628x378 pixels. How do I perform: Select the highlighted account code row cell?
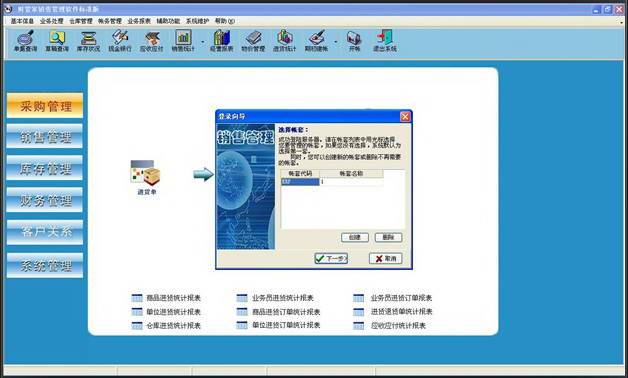click(x=300, y=182)
